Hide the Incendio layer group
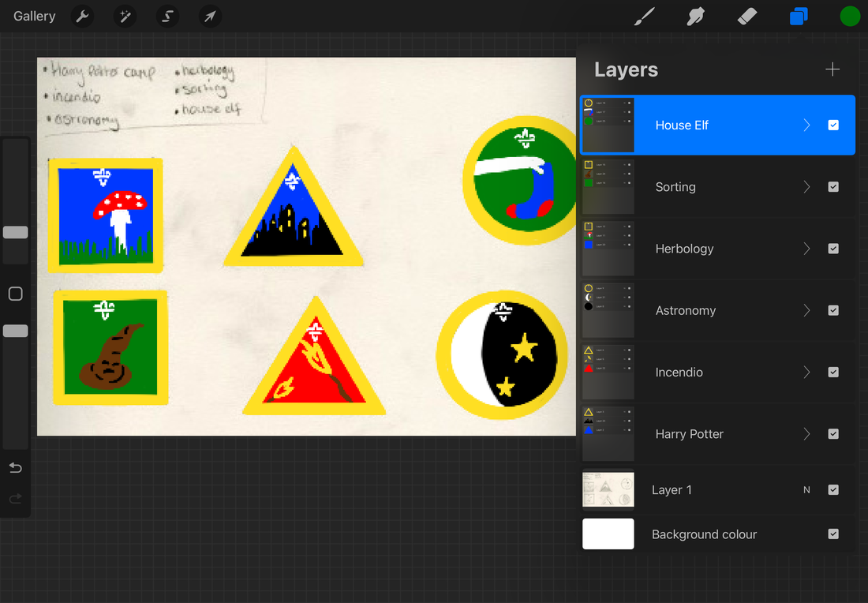This screenshot has height=603, width=868. (833, 372)
